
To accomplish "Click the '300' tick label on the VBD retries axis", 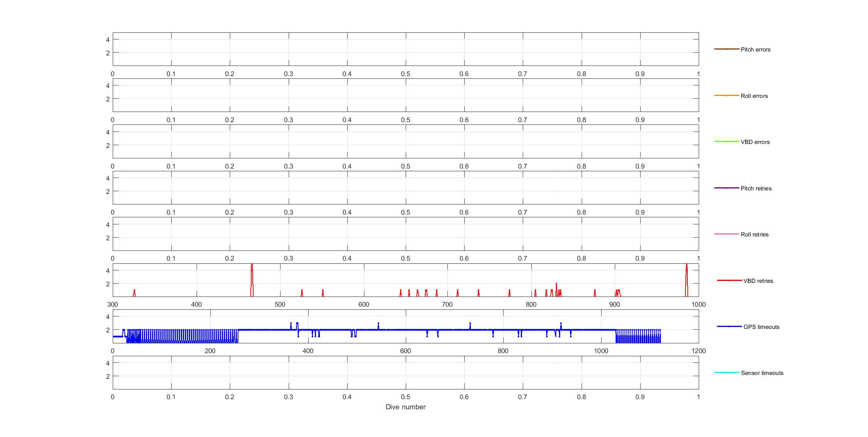I will tap(113, 304).
